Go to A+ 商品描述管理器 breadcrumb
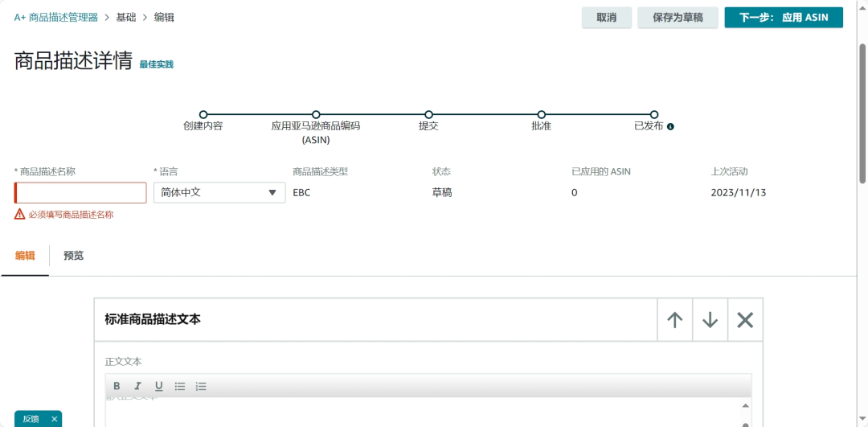 point(56,17)
